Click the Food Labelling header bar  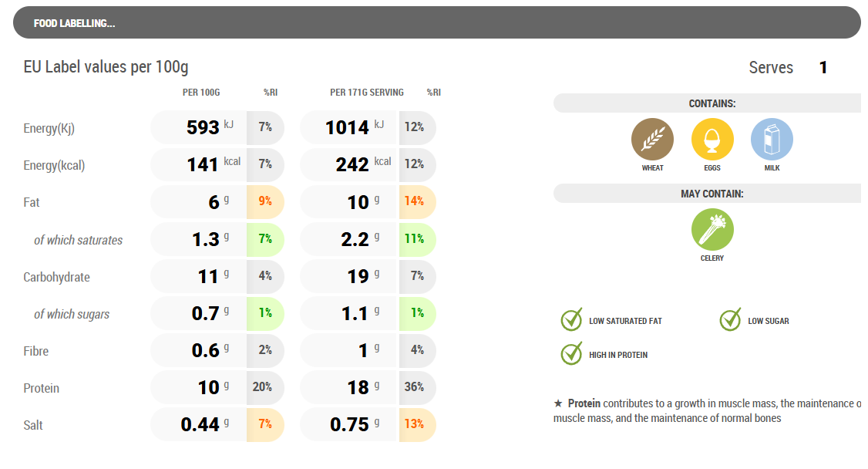click(x=436, y=23)
